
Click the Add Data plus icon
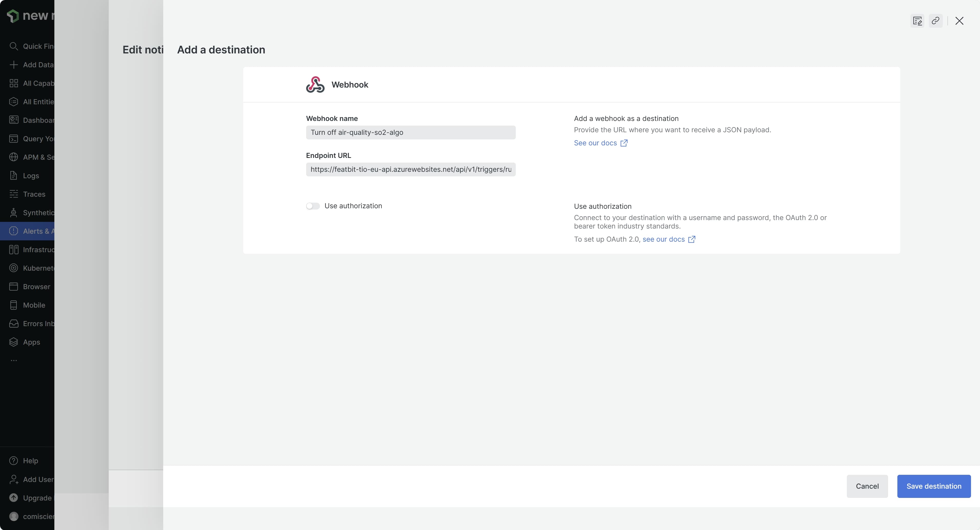[x=14, y=65]
